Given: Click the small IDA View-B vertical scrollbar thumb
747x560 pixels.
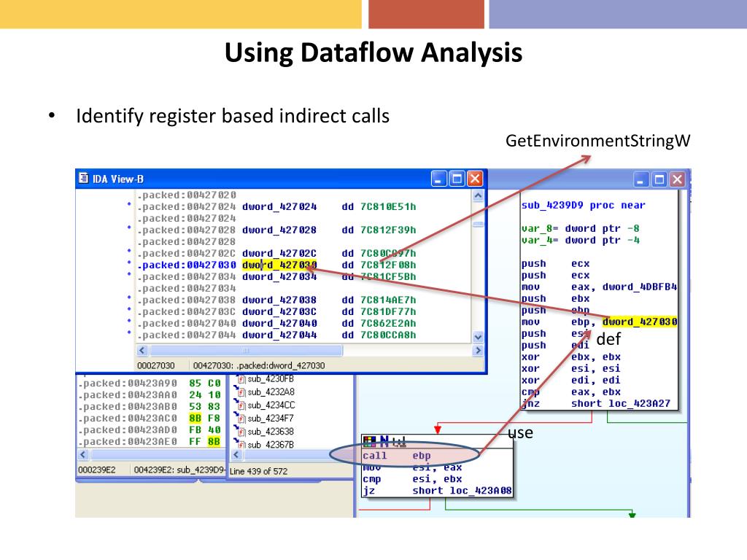Looking at the screenshot, I should coord(479,224).
